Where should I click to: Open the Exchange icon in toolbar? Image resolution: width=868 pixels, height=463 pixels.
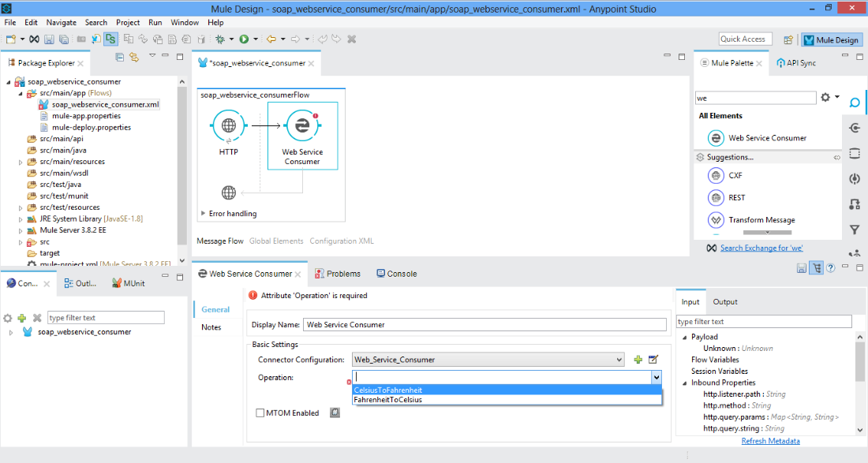34,39
